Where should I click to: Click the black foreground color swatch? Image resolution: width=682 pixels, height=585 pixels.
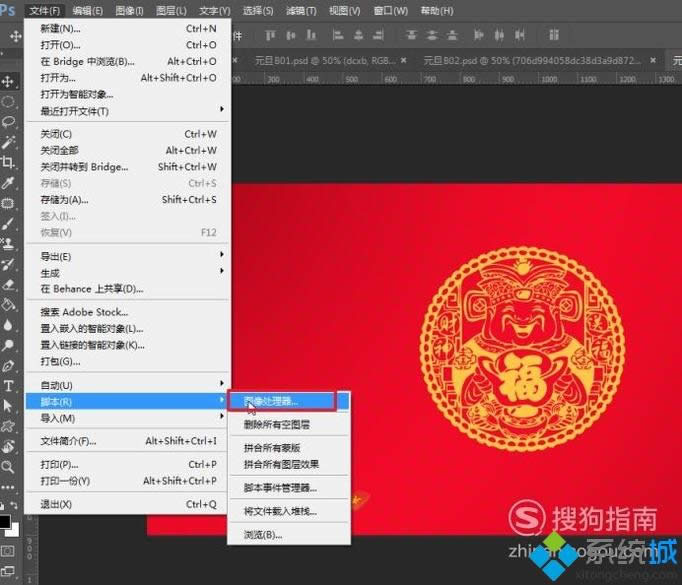(x=5, y=522)
